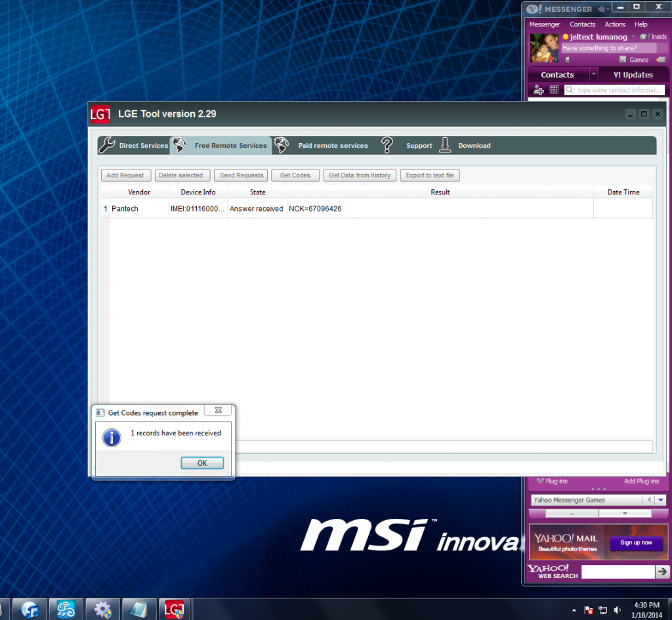Click the Device Info column header
Image resolution: width=672 pixels, height=620 pixels.
[x=198, y=192]
